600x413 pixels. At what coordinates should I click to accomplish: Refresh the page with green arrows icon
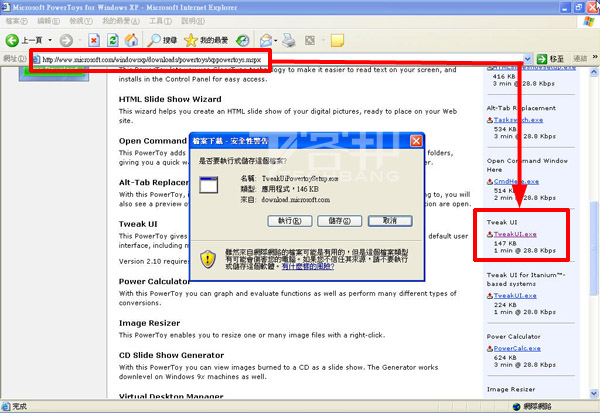click(112, 40)
